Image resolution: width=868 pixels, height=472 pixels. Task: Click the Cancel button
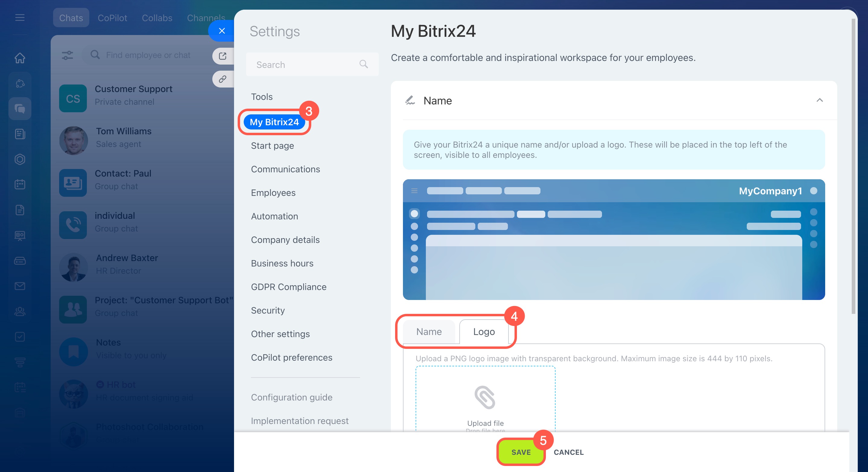(x=569, y=452)
